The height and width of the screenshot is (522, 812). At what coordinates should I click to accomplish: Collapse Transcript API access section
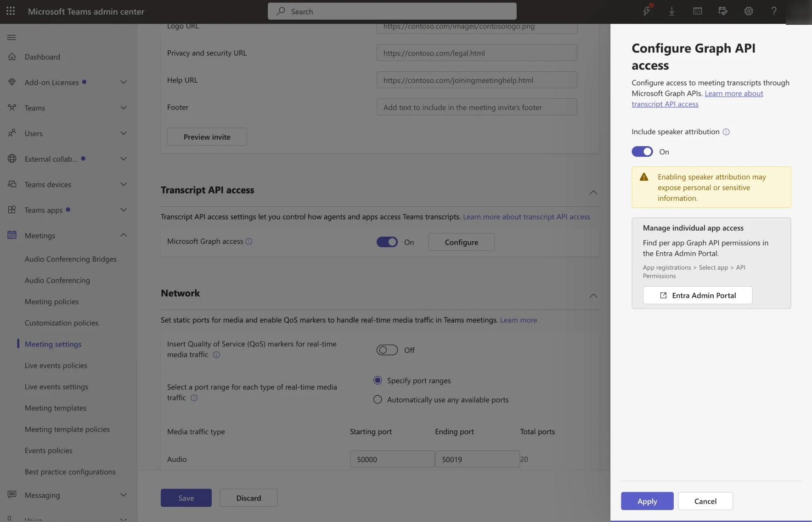click(593, 192)
